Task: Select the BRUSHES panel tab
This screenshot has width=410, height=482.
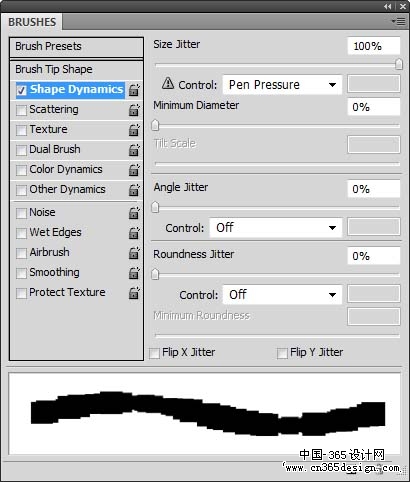Action: tap(32, 22)
